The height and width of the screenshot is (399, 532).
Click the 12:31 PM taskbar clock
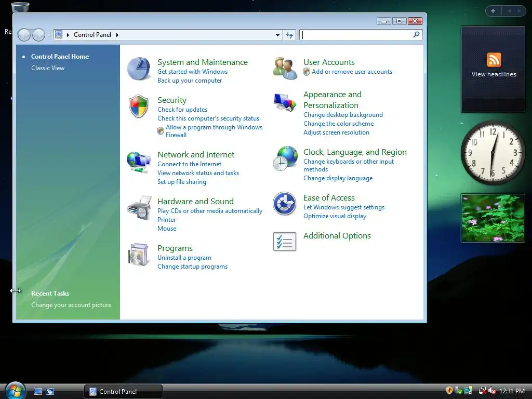click(x=512, y=391)
